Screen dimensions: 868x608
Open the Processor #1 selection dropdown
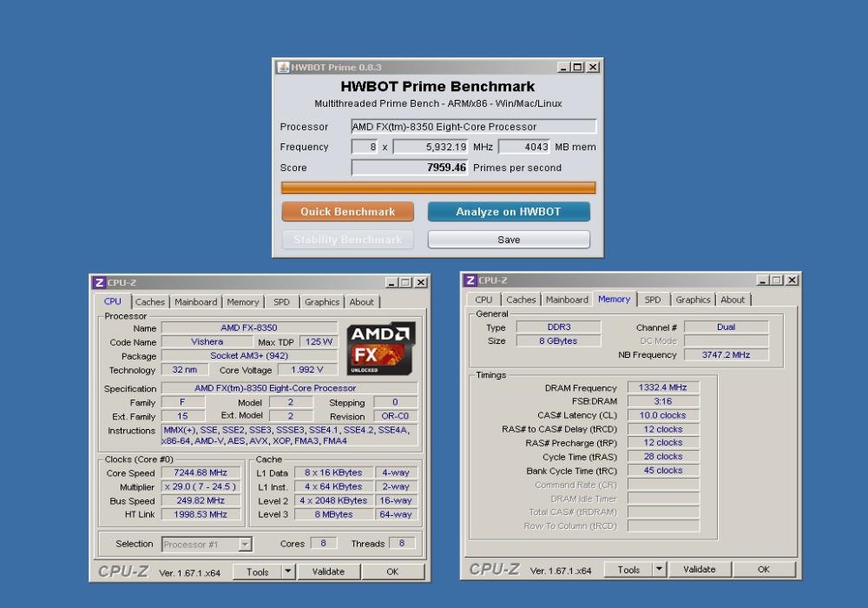(245, 545)
